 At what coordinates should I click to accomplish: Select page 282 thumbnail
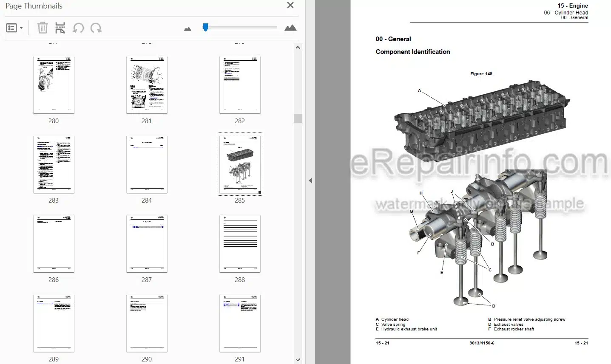point(240,85)
